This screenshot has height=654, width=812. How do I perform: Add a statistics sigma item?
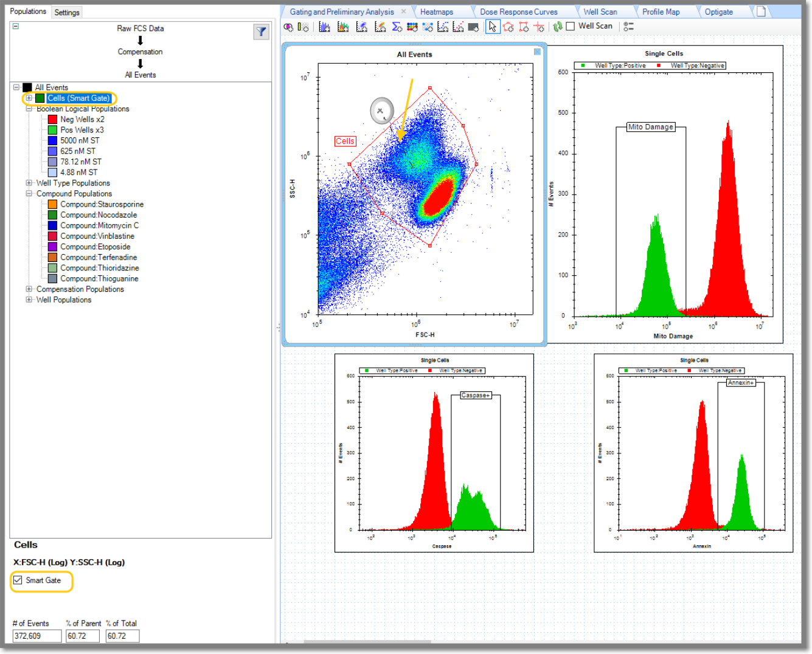(397, 27)
